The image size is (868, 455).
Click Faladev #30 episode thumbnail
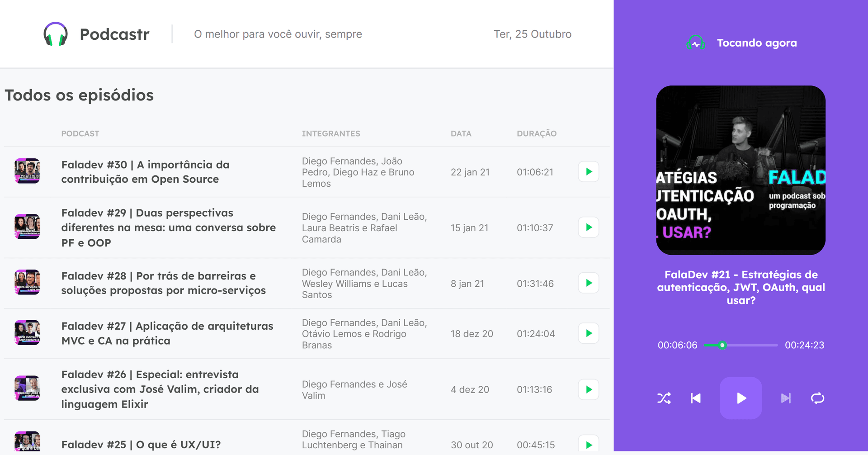[27, 171]
